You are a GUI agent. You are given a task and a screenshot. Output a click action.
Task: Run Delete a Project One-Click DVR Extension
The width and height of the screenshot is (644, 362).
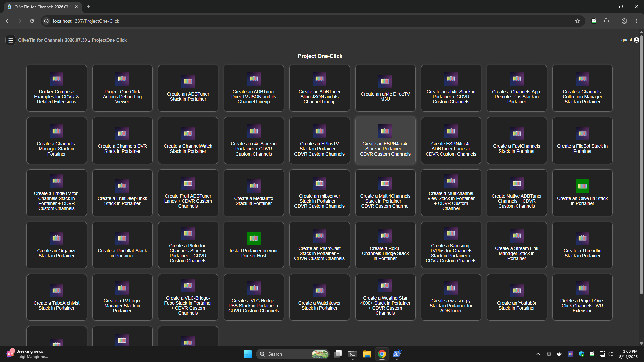[583, 297]
